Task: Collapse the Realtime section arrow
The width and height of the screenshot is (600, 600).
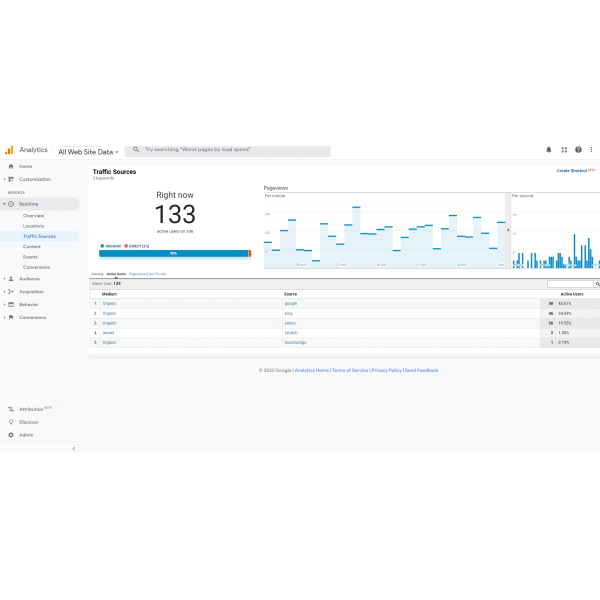Action: tap(4, 204)
